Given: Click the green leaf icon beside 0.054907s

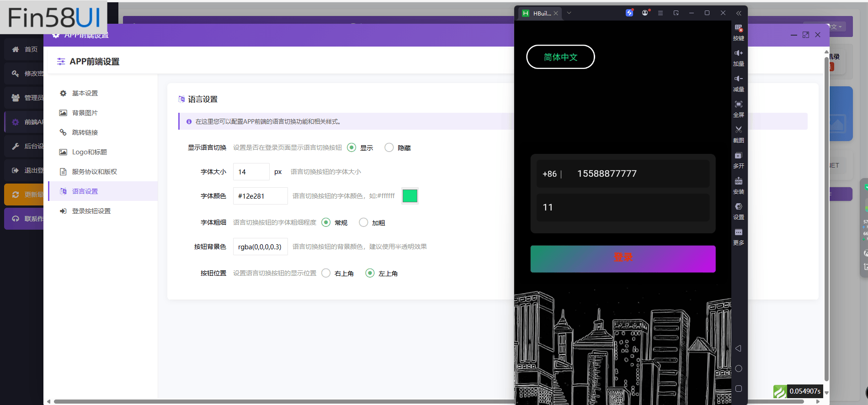Looking at the screenshot, I should 780,391.
